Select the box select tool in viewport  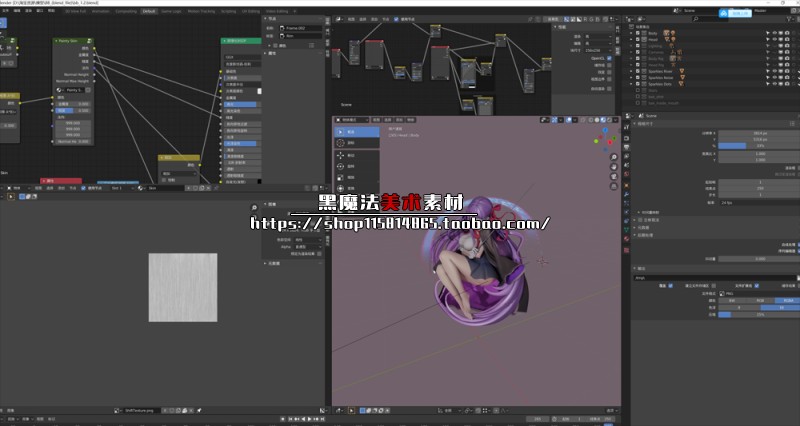pyautogui.click(x=357, y=132)
